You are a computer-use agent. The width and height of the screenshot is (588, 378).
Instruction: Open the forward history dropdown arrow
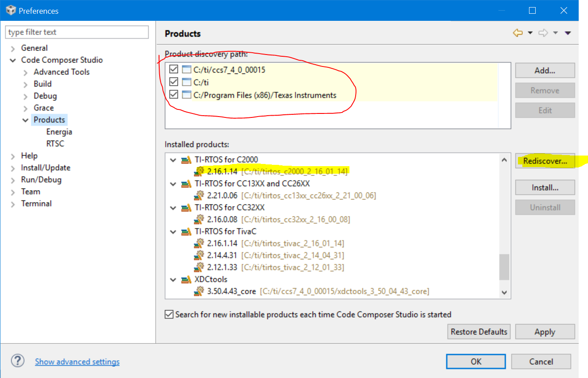pos(556,33)
